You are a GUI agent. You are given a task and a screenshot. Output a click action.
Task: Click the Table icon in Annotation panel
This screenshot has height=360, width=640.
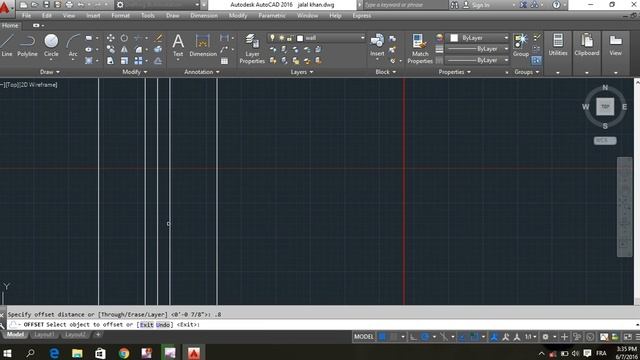tap(224, 61)
